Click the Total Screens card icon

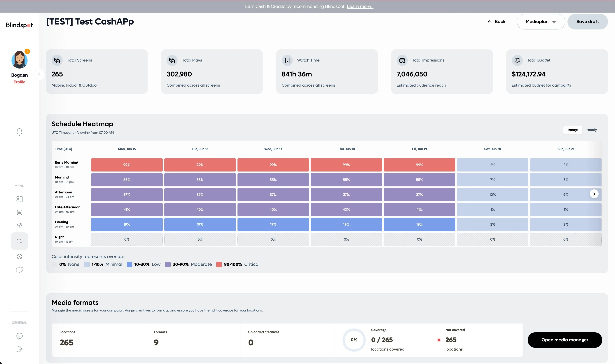[x=57, y=60]
